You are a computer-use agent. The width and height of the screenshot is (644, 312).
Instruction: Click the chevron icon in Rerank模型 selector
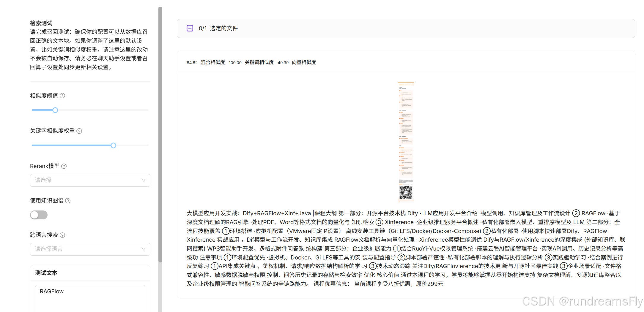(x=144, y=180)
